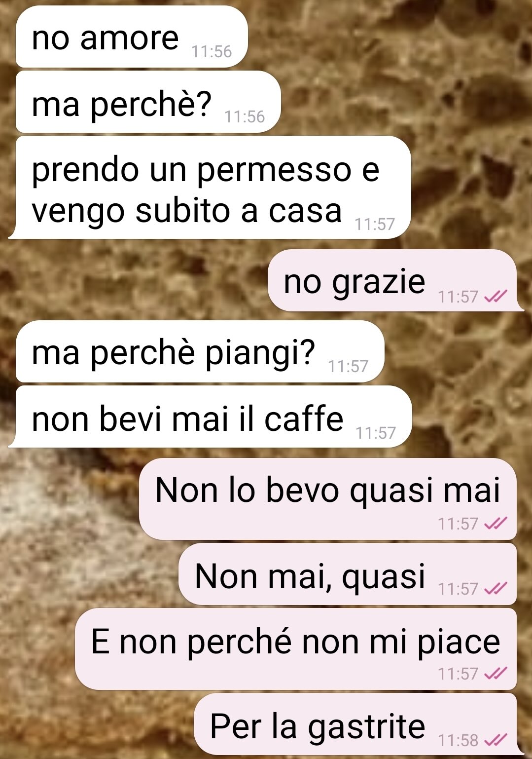Tap the 11:57 timestamp on "non bevi mai il caffe"

pos(376,433)
